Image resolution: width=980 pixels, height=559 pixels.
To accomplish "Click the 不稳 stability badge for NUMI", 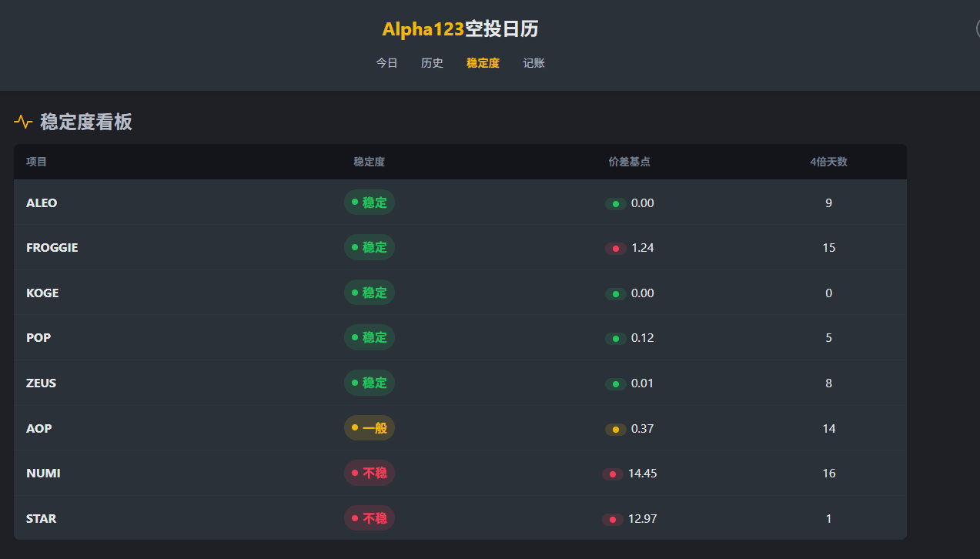I will 369,473.
